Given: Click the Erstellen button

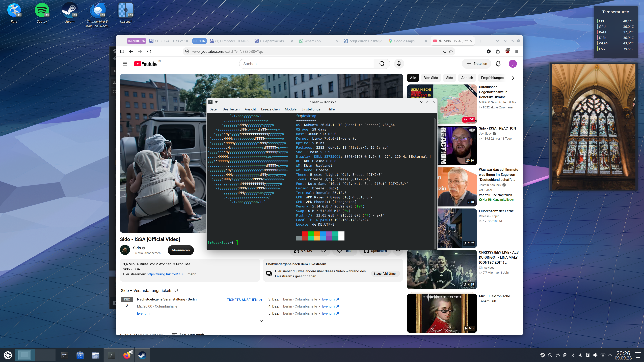Looking at the screenshot, I should coord(476,64).
